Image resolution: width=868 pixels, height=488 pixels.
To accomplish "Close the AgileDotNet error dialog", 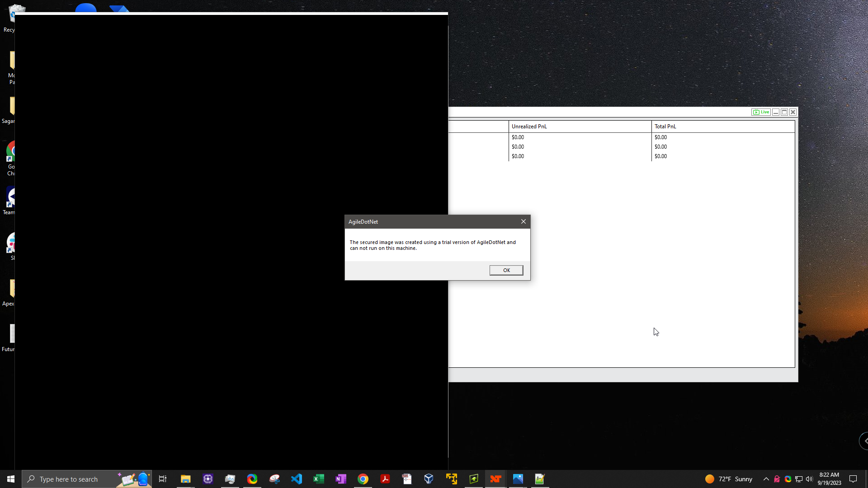I will (x=523, y=221).
